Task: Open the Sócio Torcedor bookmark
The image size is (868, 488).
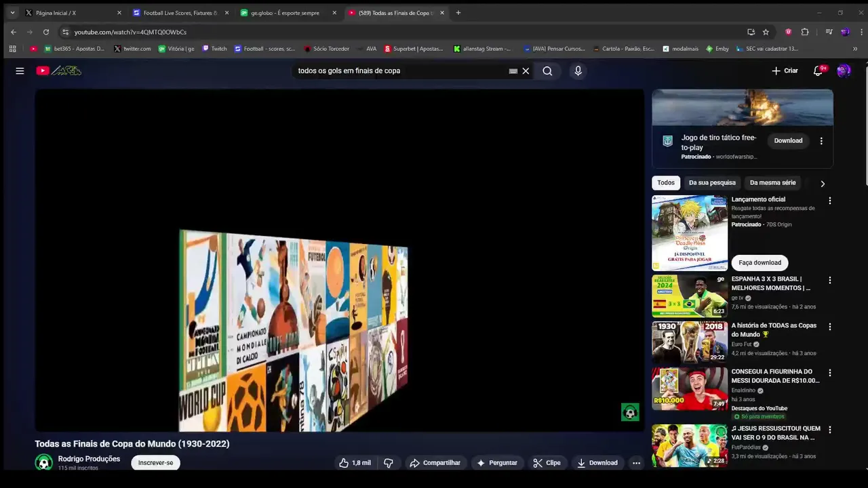Action: pos(327,49)
